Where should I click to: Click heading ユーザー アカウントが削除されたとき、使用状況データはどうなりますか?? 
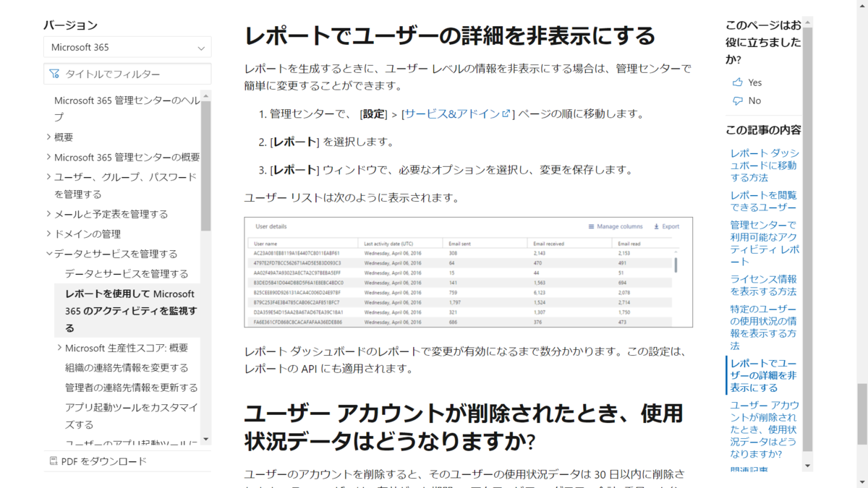463,427
